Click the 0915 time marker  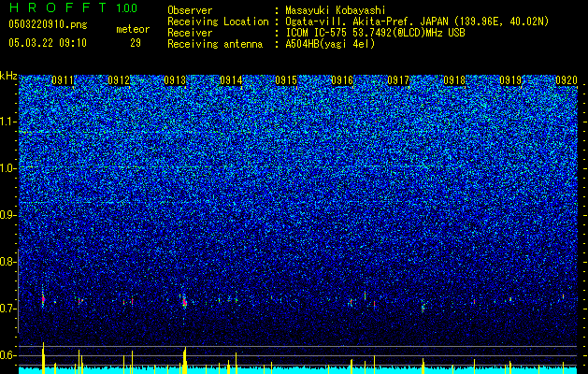pos(286,80)
